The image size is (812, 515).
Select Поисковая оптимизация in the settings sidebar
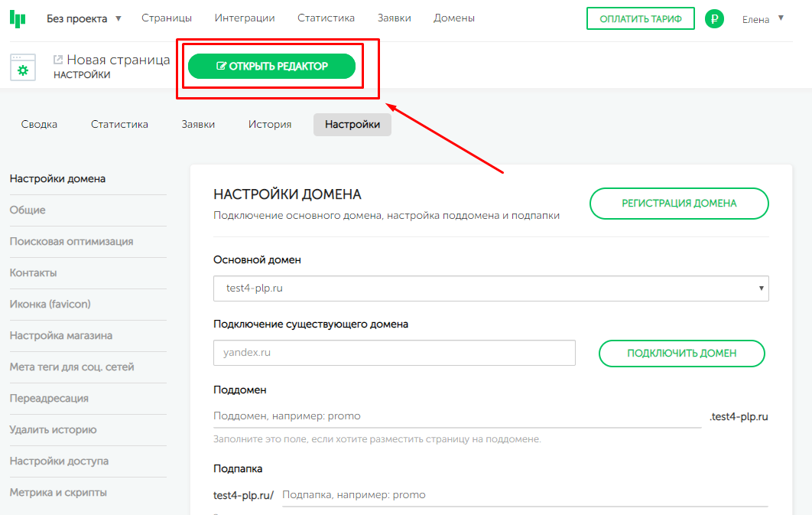(71, 242)
